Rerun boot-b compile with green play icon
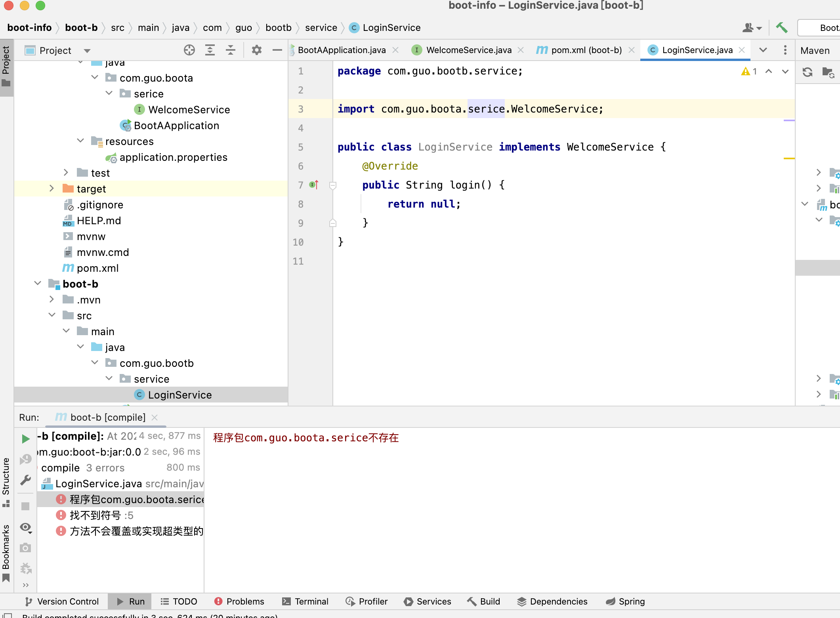This screenshot has height=618, width=840. click(x=26, y=439)
